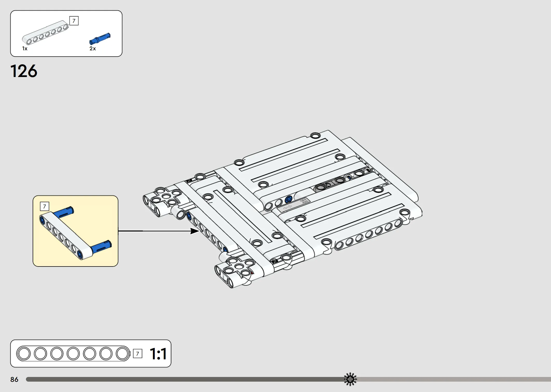Click the boxed 7 beside scale beam
This screenshot has width=551, height=392.
(x=138, y=353)
